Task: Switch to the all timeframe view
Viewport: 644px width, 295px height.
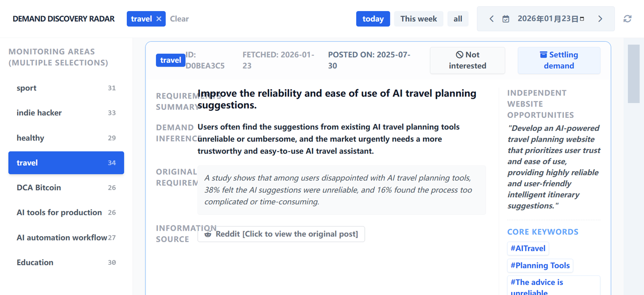Action: (x=458, y=18)
